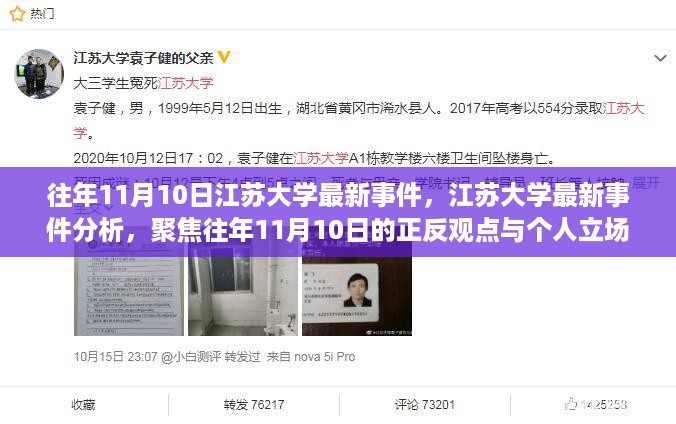
Task: Open the ID card photo thumbnail
Action: pos(357,288)
